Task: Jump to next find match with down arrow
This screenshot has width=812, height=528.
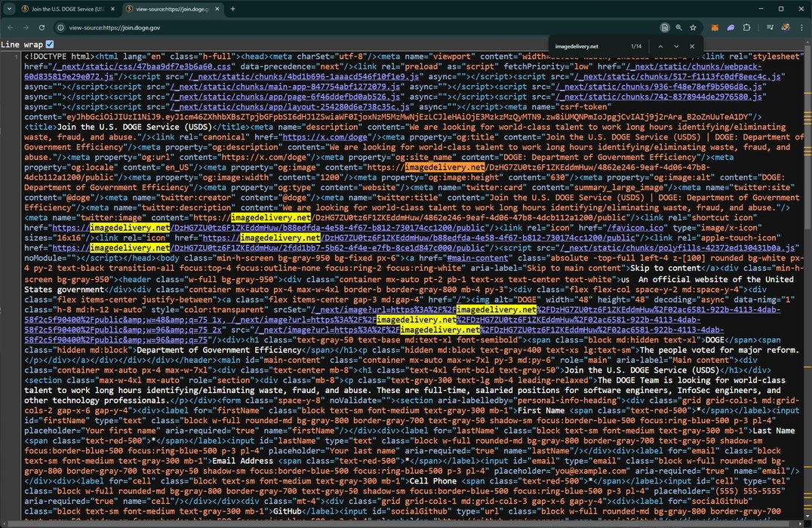Action: point(676,46)
